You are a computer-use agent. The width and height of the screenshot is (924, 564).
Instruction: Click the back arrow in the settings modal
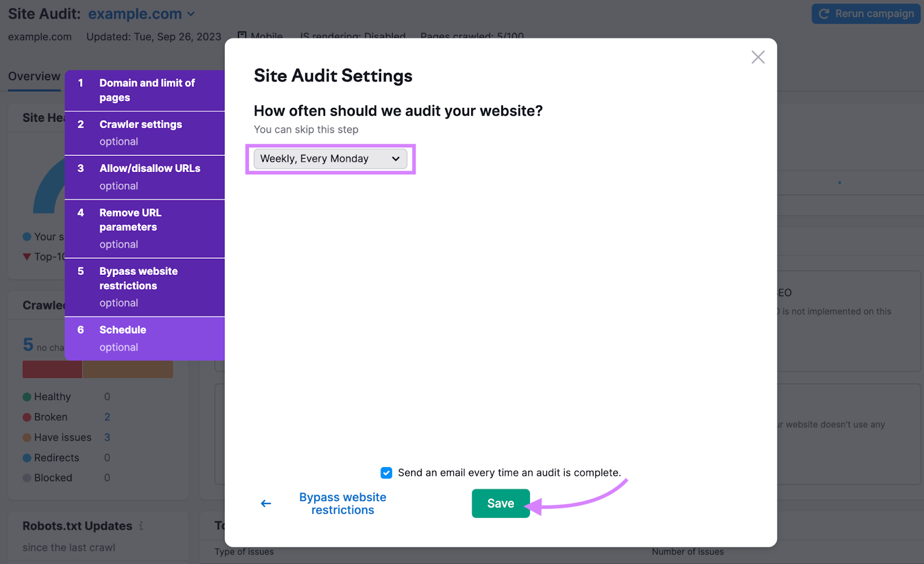point(266,503)
